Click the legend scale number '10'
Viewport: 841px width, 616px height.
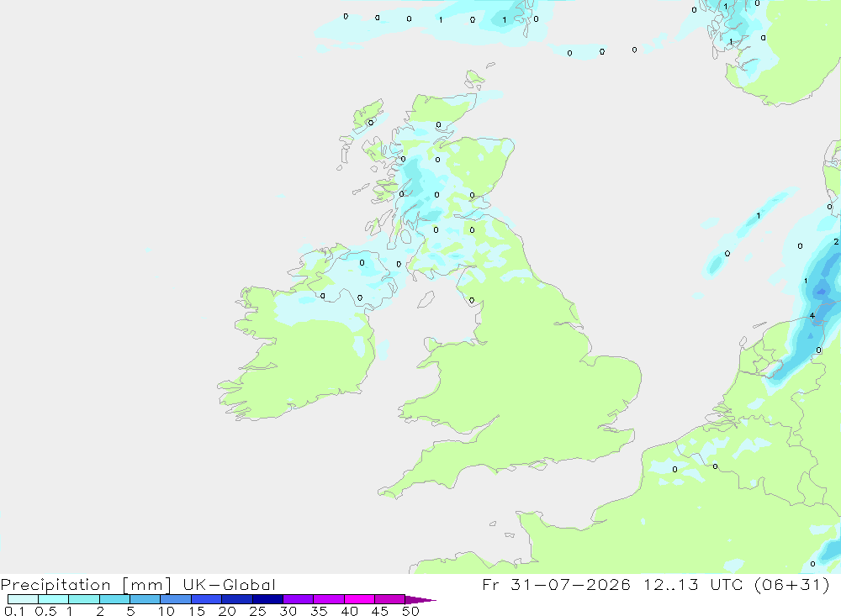click(167, 611)
